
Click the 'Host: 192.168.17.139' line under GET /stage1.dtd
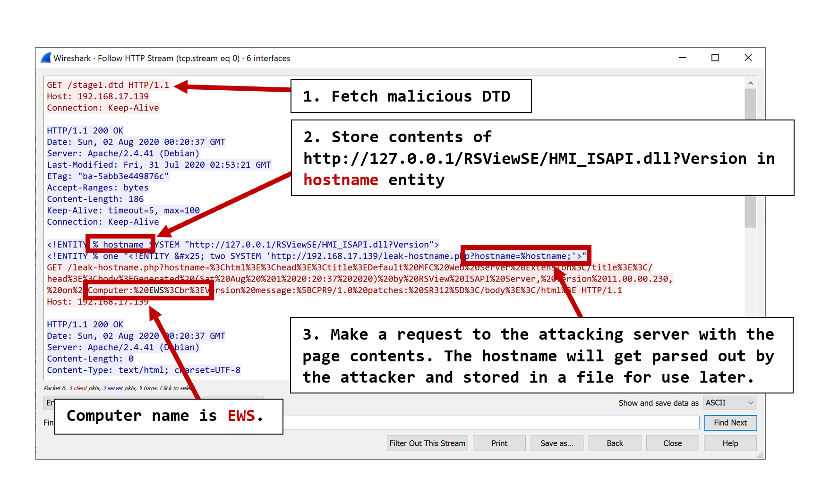pyautogui.click(x=98, y=96)
